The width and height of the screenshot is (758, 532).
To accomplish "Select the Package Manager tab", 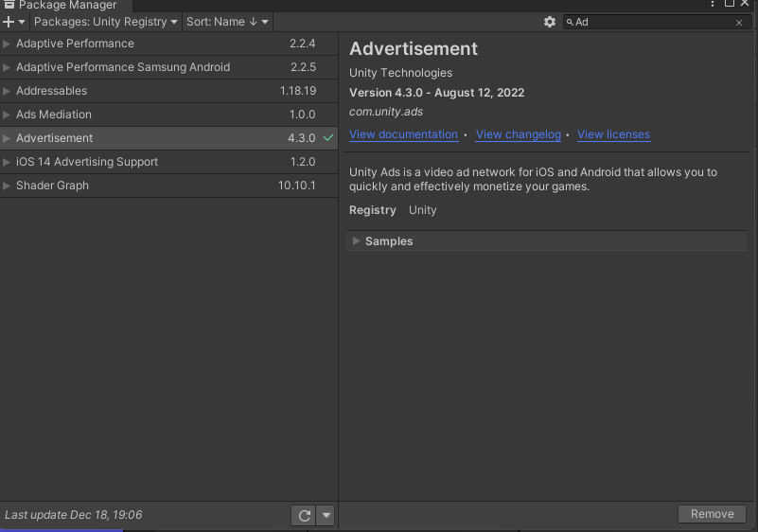I will 66,6.
